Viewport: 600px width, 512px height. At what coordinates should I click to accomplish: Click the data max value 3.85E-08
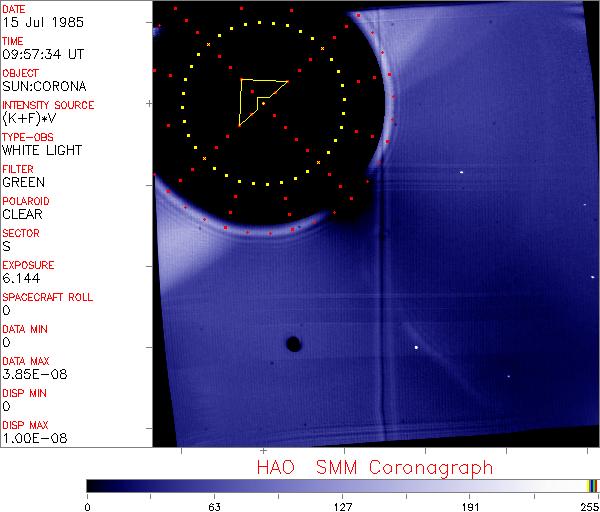[x=35, y=374]
